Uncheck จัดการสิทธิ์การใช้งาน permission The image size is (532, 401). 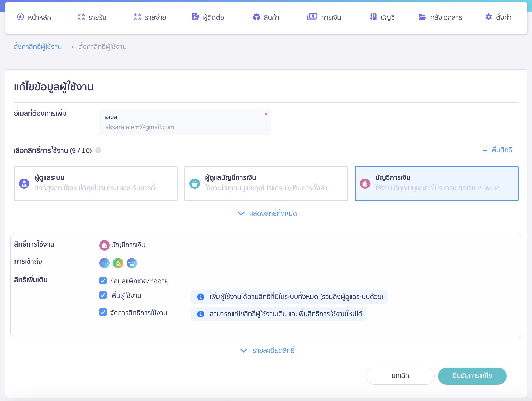pyautogui.click(x=103, y=312)
